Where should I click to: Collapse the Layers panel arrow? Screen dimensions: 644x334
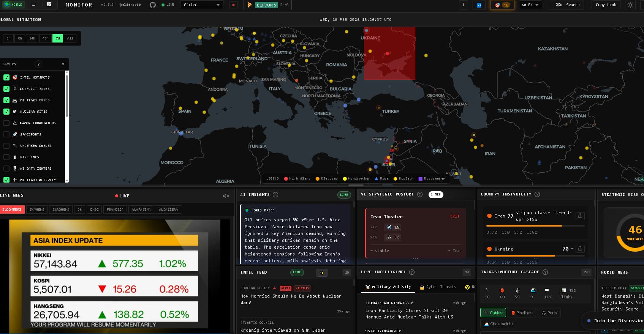pos(63,64)
